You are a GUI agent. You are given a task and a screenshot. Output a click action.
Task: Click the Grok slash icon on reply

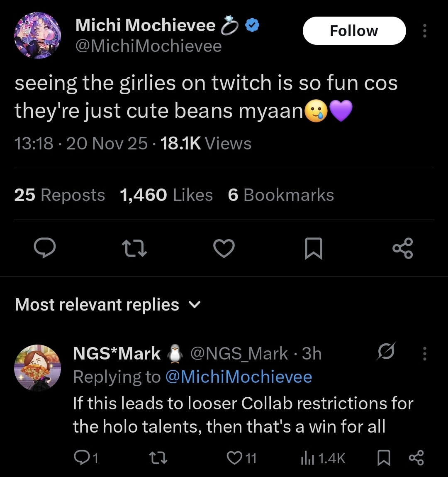[386, 352]
